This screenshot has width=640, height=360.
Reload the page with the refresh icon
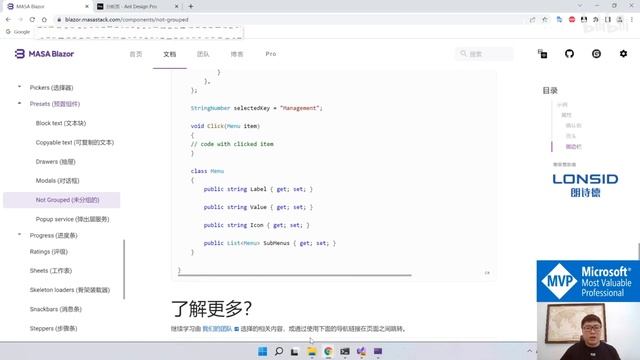point(32,20)
